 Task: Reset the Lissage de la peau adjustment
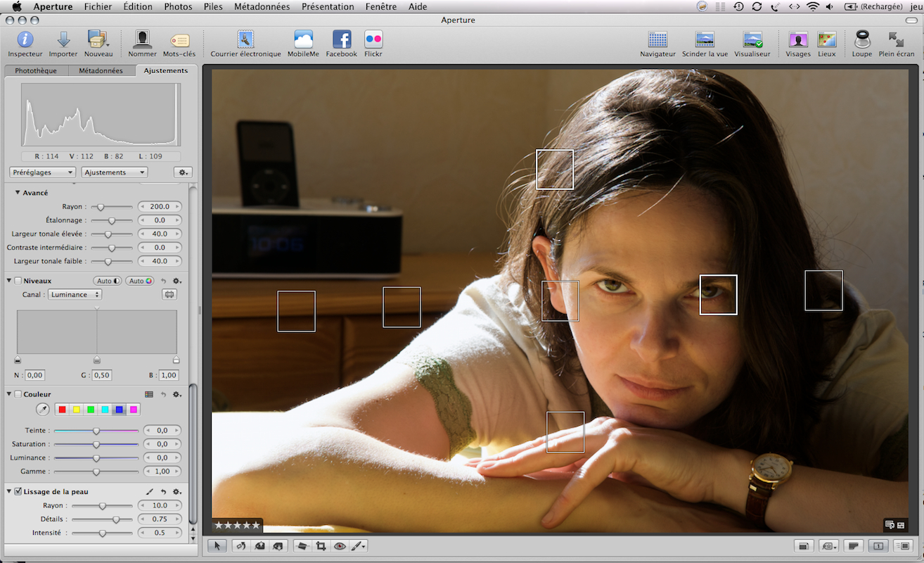coord(163,492)
